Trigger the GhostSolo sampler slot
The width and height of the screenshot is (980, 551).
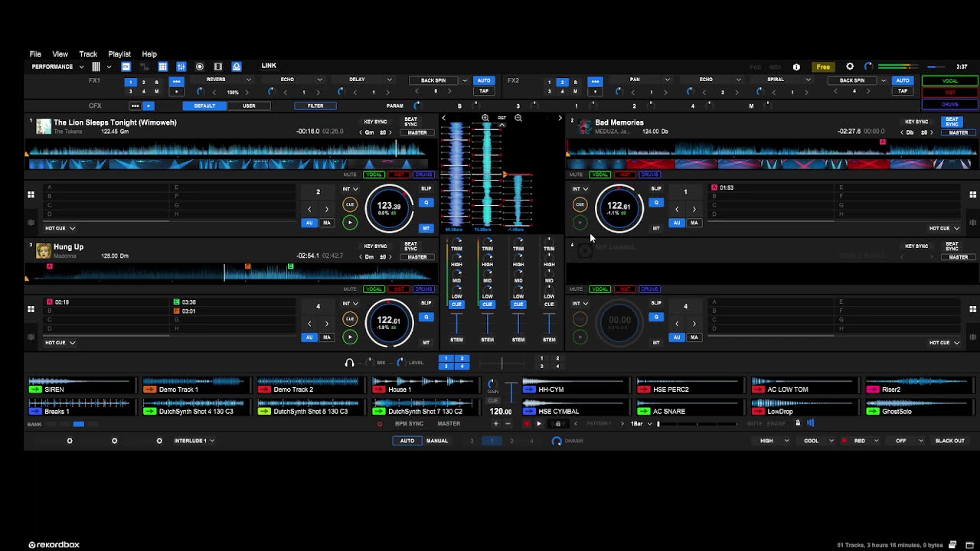(x=872, y=412)
